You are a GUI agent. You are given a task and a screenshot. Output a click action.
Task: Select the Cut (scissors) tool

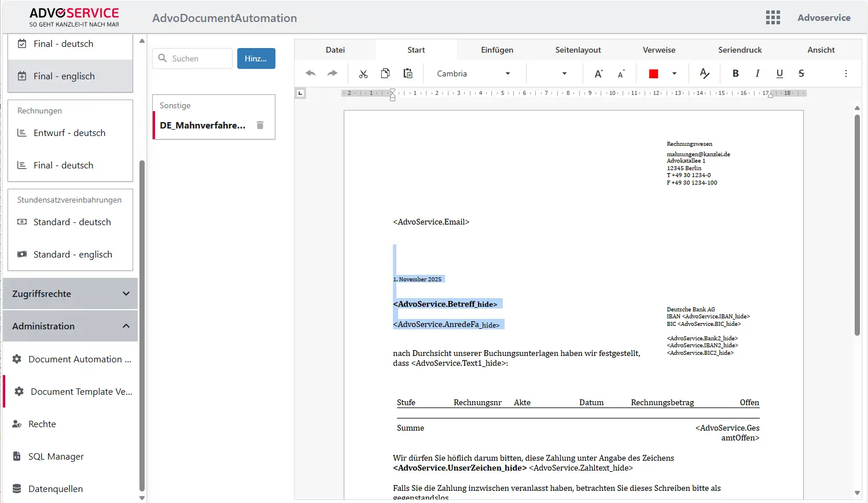click(363, 74)
